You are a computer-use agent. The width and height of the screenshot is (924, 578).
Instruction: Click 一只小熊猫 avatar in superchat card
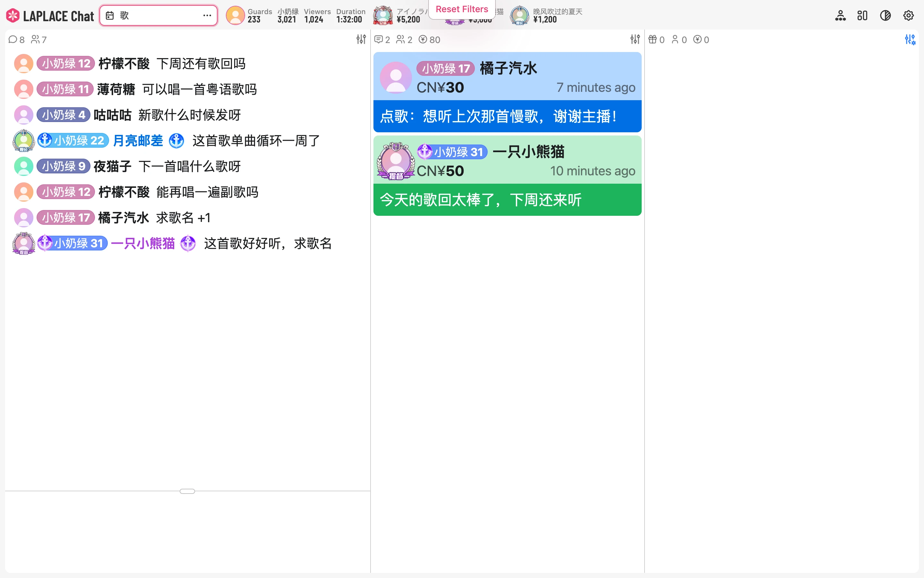point(396,161)
